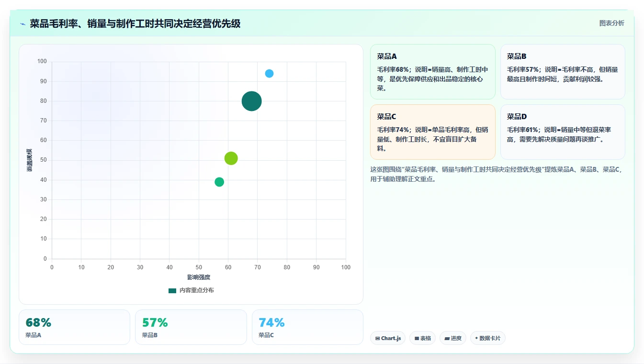The width and height of the screenshot is (644, 364).
Task: Click the 毛利率74% description text
Action: point(433,139)
